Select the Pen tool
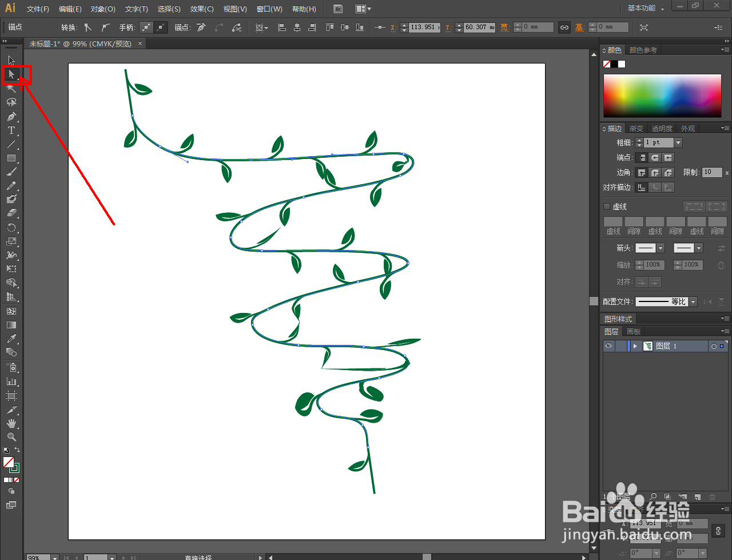 pyautogui.click(x=11, y=117)
